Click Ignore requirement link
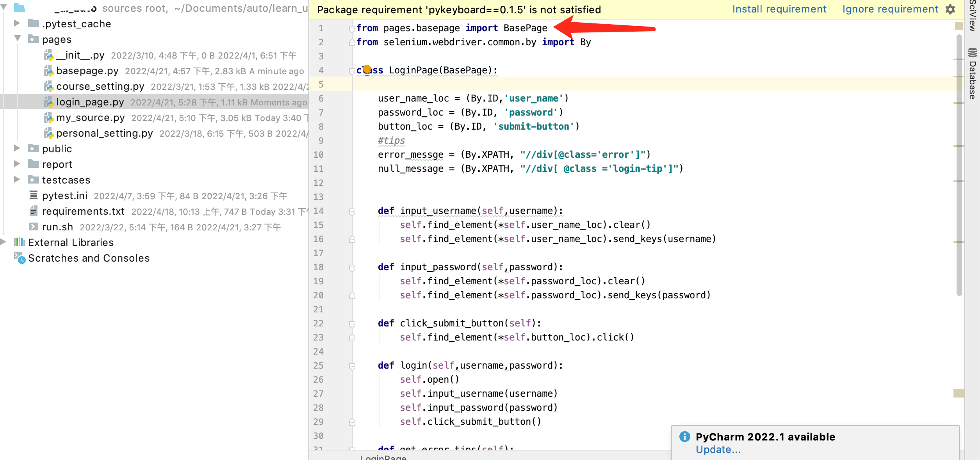Screen dimensions: 980x460 (x=890, y=9)
